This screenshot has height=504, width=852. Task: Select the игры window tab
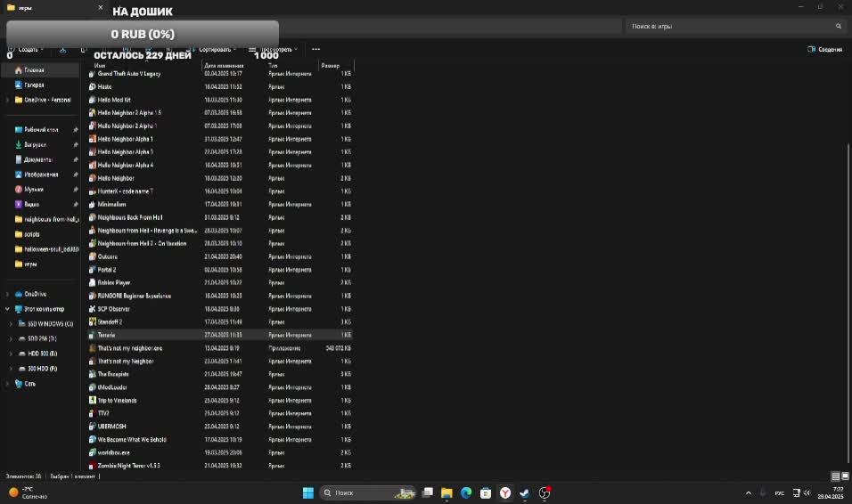(54, 8)
